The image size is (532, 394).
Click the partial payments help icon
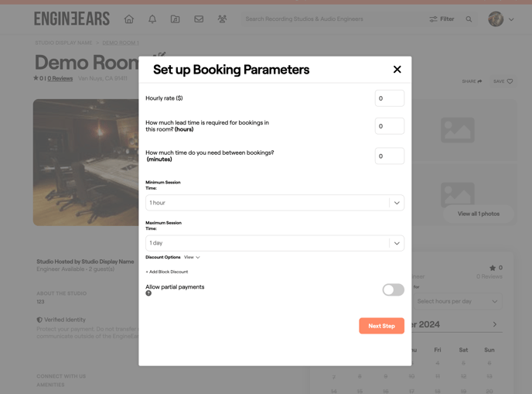[148, 293]
